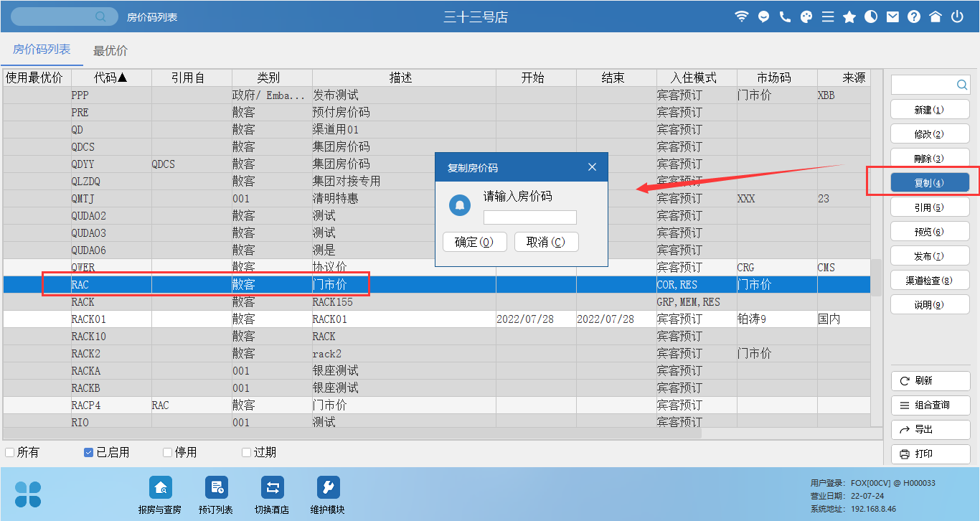Viewport: 980px width, 521px height.
Task: Open the color palette theme icon
Action: coord(806,17)
